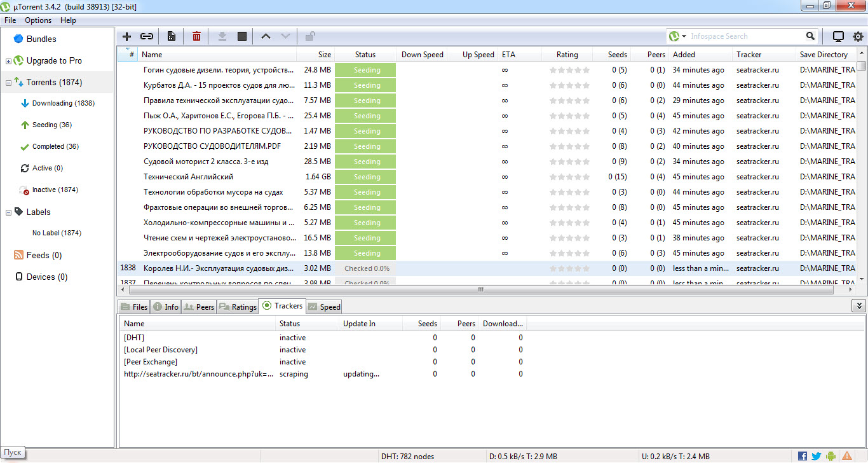The image size is (868, 463).
Task: Click Move Up Queue arrow icon
Action: click(x=266, y=36)
